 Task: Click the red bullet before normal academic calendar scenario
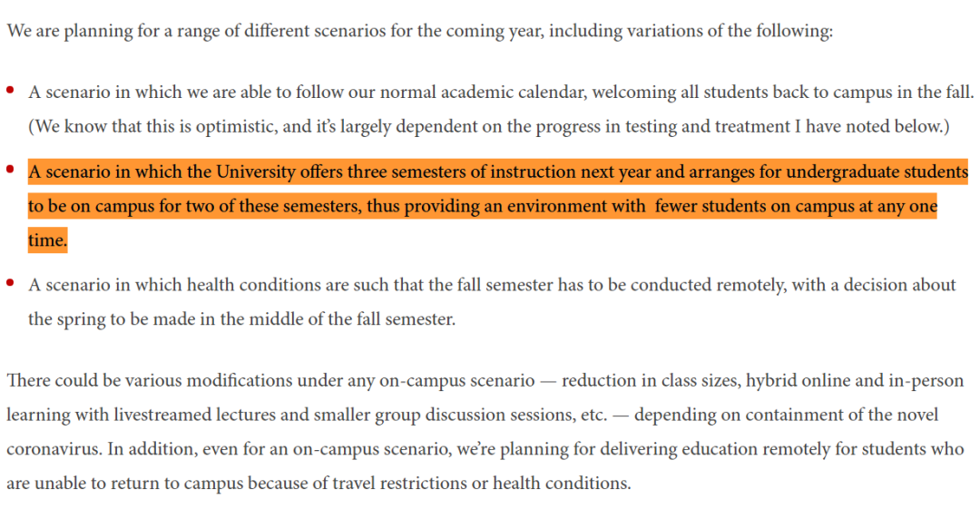coord(10,90)
